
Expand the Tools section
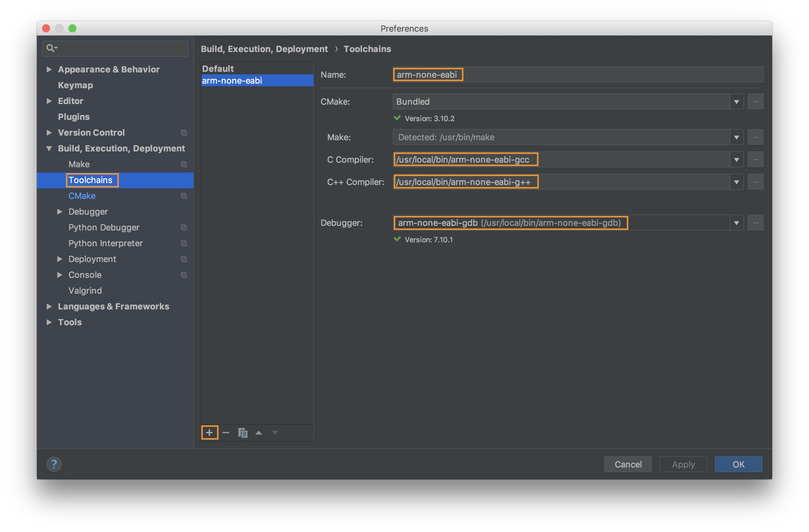(49, 322)
